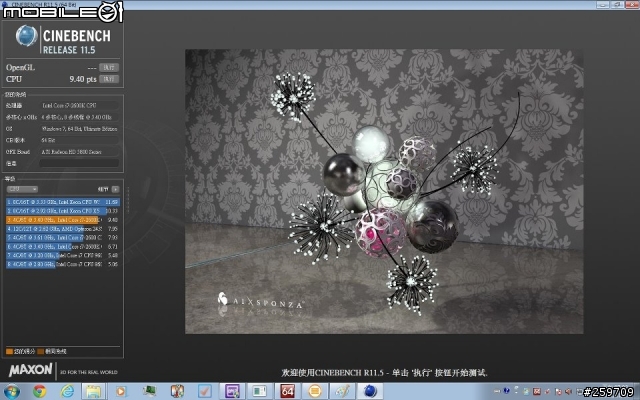Viewport: 640px width, 400px height.
Task: Open ranking details arrow button
Action: (x=116, y=189)
